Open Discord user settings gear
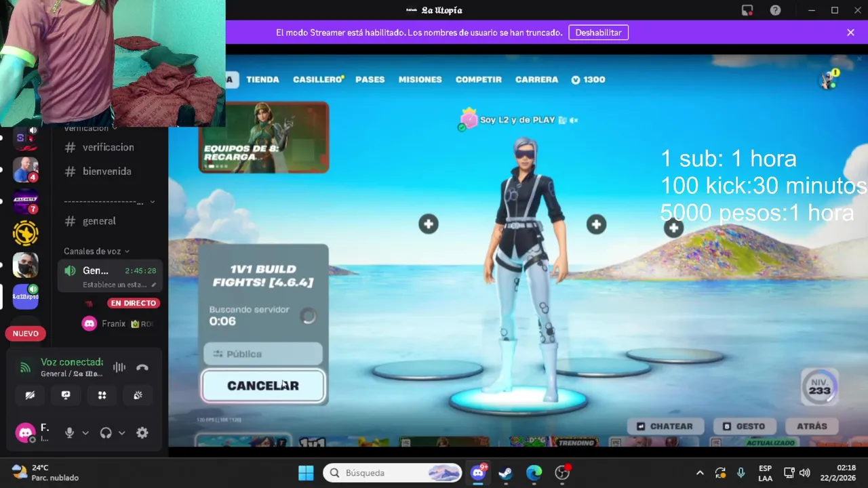The width and height of the screenshot is (868, 488). click(x=142, y=432)
